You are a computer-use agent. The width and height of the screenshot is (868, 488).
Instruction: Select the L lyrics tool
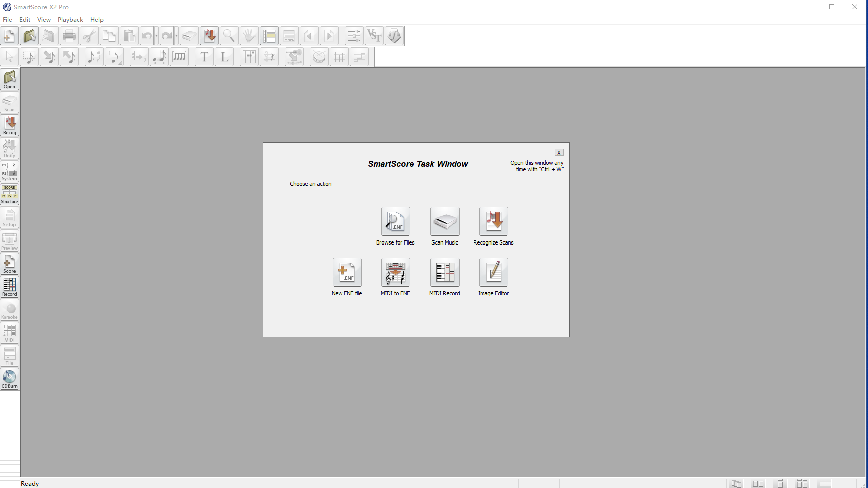tap(224, 57)
